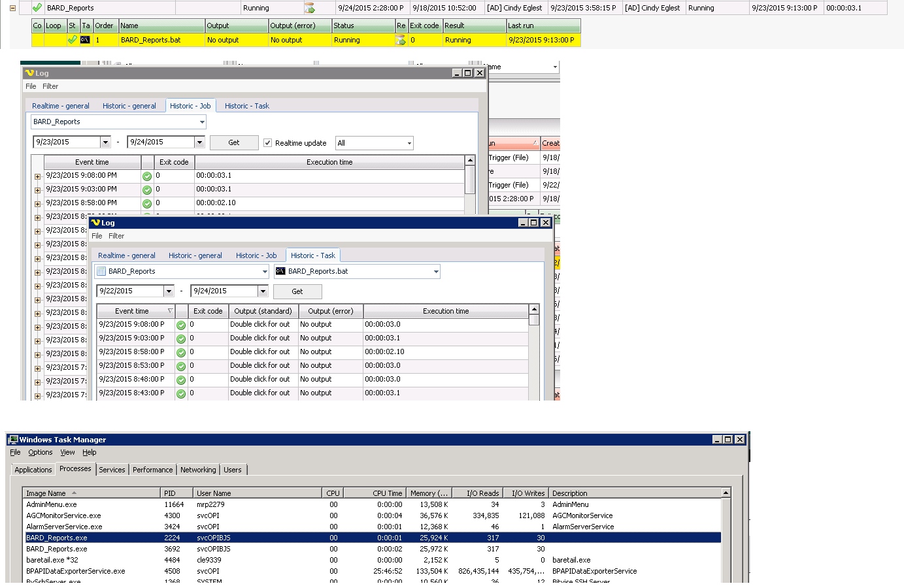The width and height of the screenshot is (904, 588).
Task: Expand the 9/23/2015 9:08:00 PM job log entry
Action: click(37, 176)
